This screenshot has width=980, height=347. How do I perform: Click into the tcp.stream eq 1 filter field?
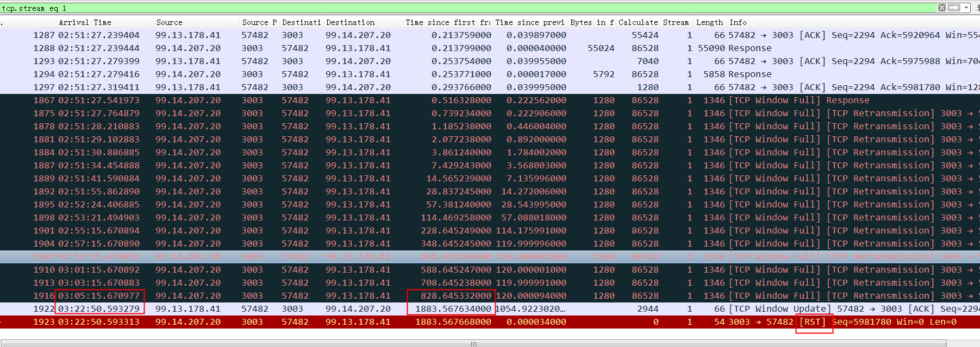[x=467, y=8]
